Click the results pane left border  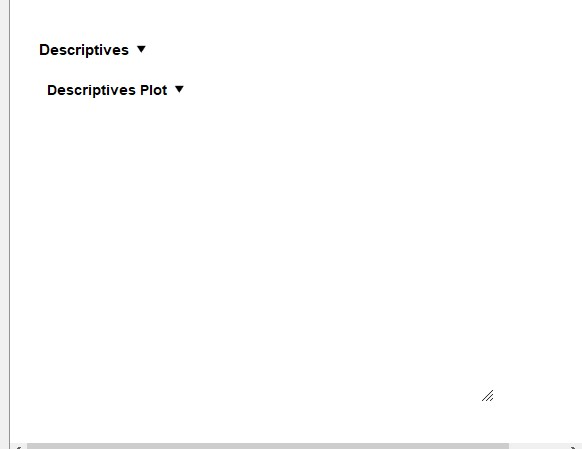pyautogui.click(x=10, y=223)
